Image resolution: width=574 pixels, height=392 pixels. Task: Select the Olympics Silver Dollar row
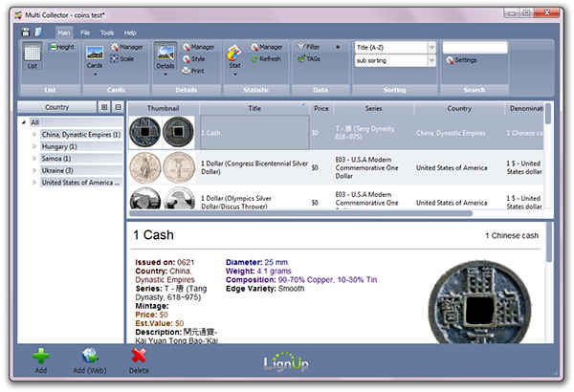tap(336, 198)
